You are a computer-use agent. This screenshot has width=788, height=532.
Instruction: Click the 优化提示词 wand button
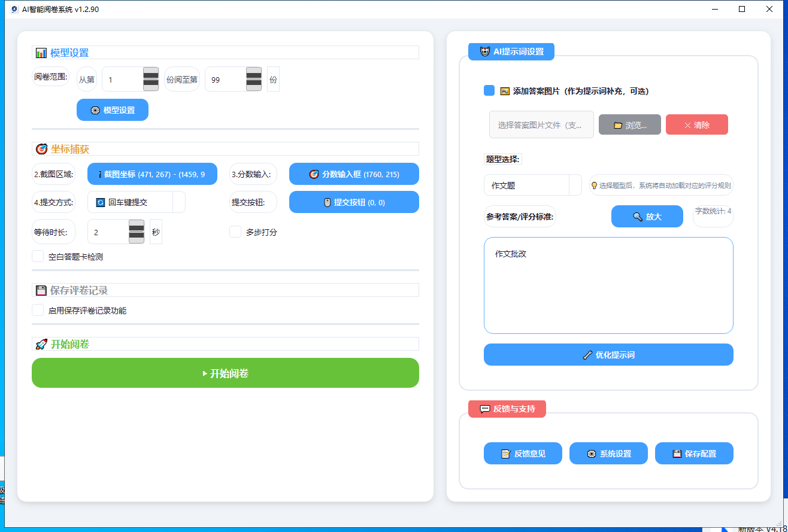(x=608, y=355)
